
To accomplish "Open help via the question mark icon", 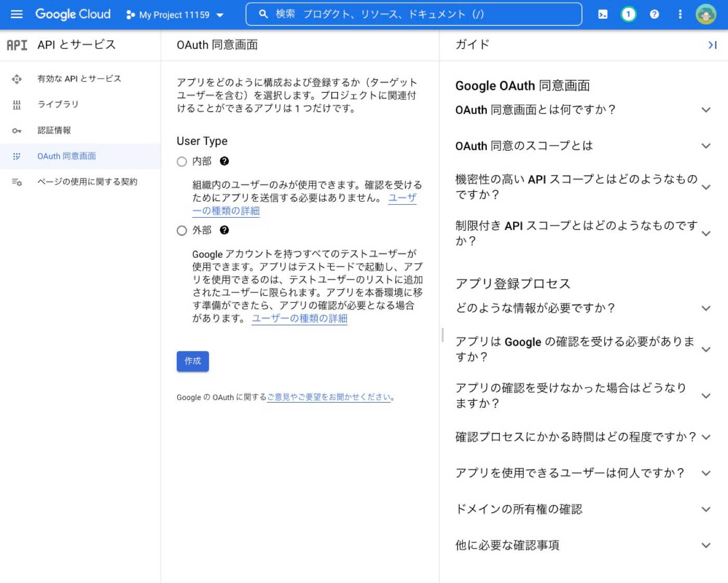I will (x=654, y=14).
